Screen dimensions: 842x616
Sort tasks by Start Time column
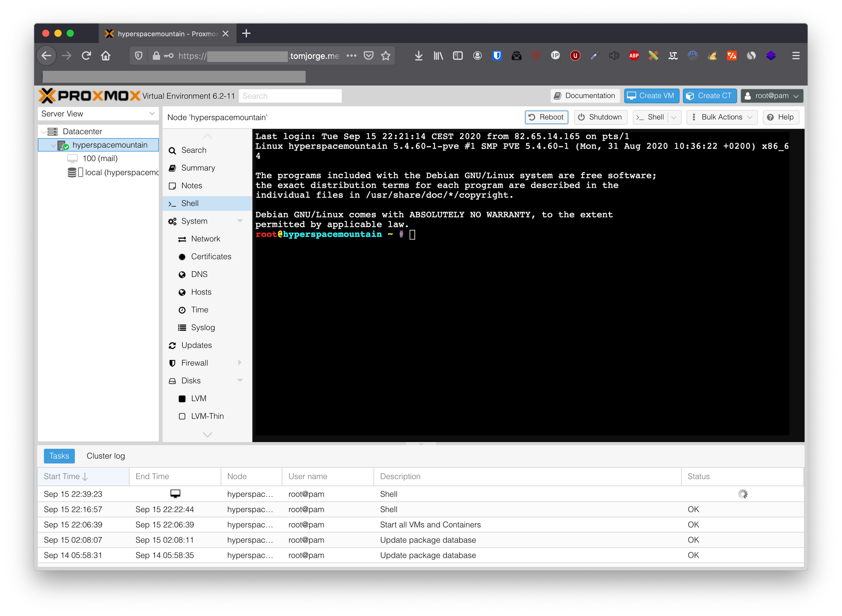click(83, 476)
